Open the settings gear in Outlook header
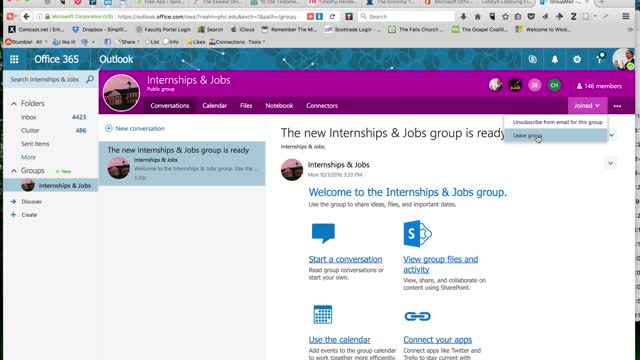Image resolution: width=640 pixels, height=360 pixels. click(x=577, y=59)
